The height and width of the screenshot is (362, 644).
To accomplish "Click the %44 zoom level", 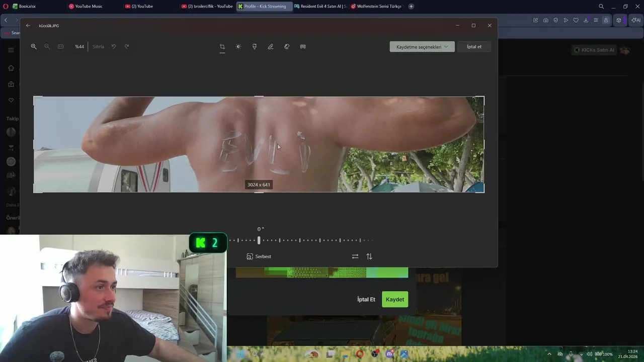I will 79,46.
